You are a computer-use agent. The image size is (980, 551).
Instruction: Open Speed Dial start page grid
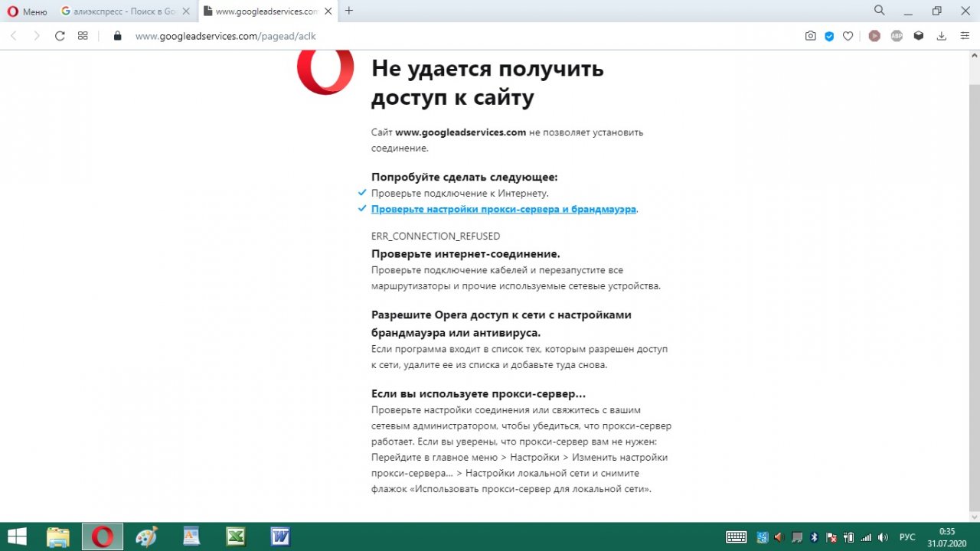(83, 36)
